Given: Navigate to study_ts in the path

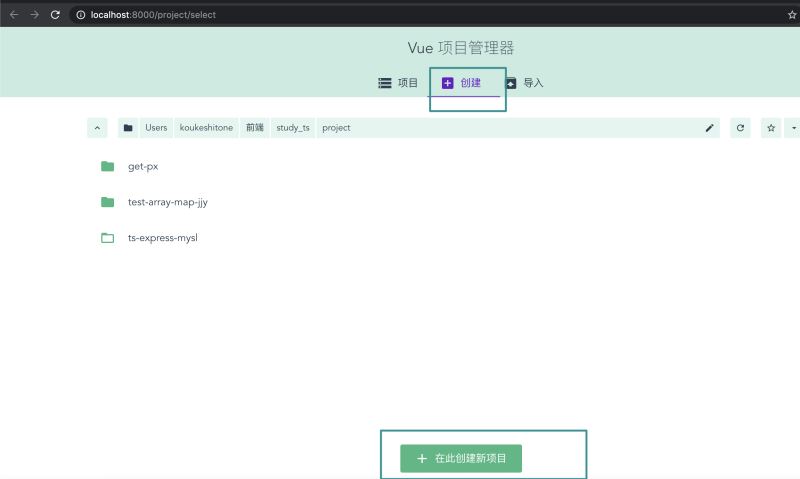Looking at the screenshot, I should (x=293, y=128).
